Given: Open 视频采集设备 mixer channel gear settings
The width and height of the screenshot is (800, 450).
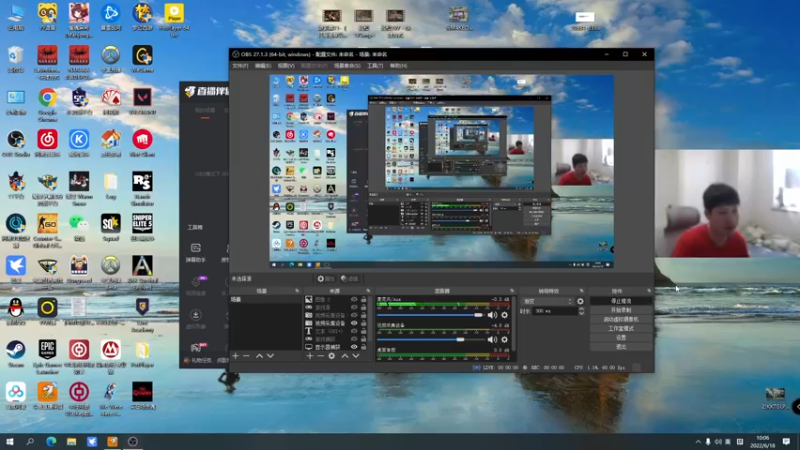Looking at the screenshot, I should (504, 339).
